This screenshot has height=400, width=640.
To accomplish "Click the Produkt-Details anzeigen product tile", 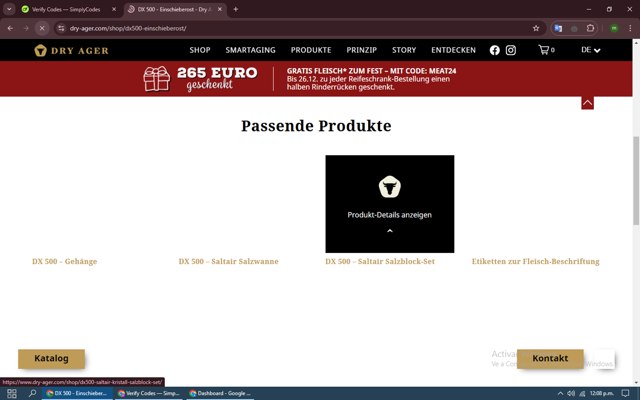I will point(389,204).
